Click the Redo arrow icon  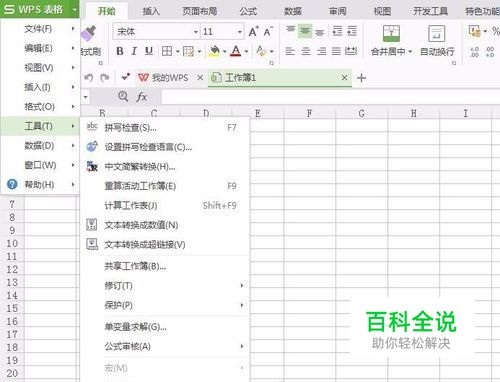pos(105,78)
